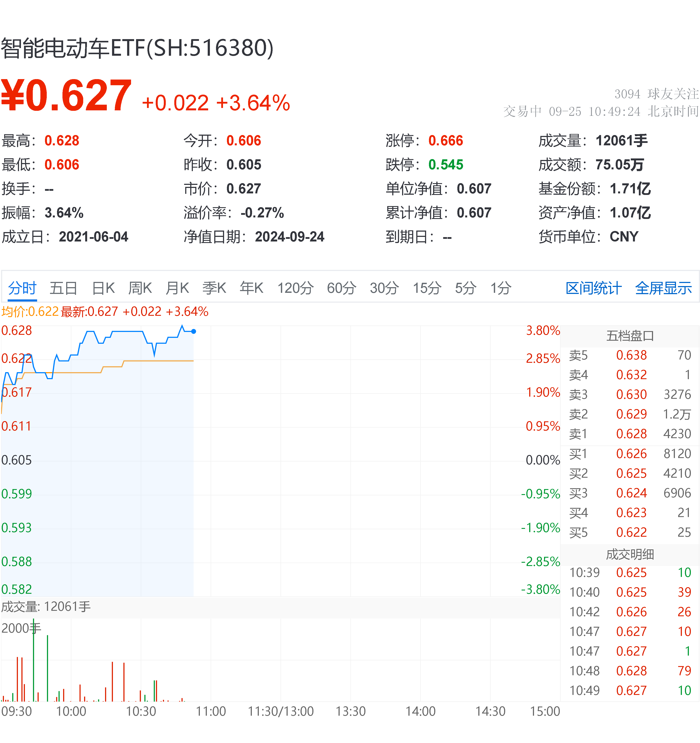Click the 买5 order row at 0.622

pos(630,533)
